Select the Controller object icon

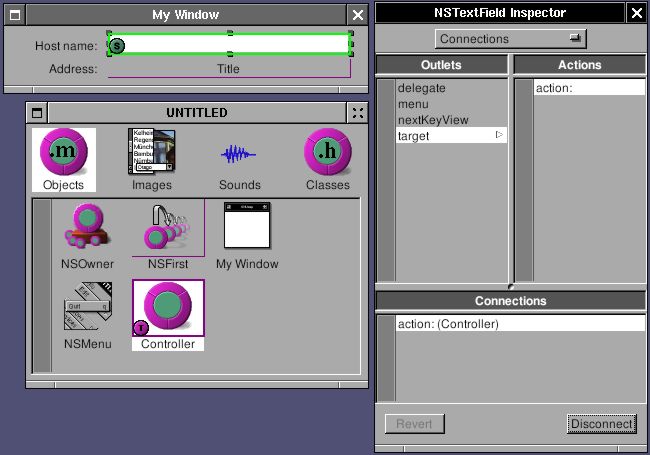click(x=168, y=308)
